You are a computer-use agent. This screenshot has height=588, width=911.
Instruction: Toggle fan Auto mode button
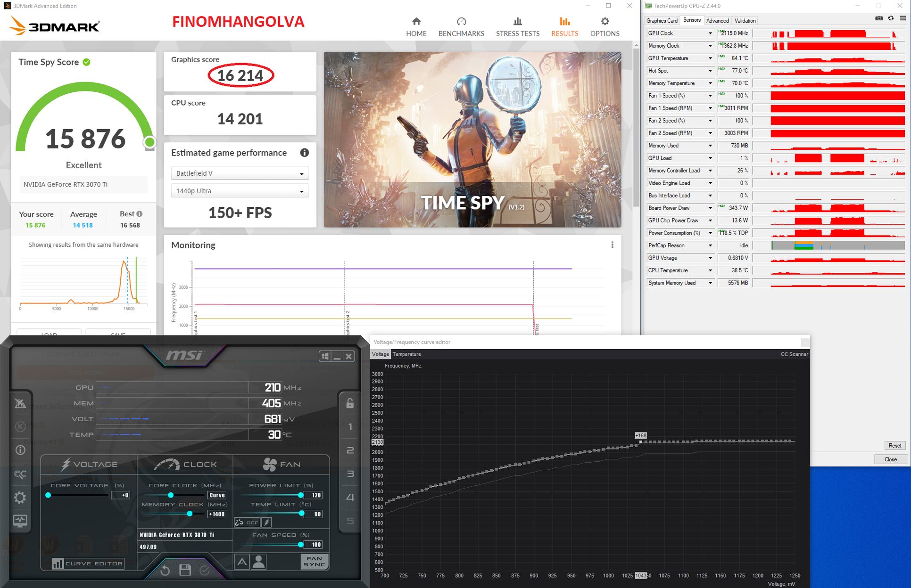tap(242, 561)
